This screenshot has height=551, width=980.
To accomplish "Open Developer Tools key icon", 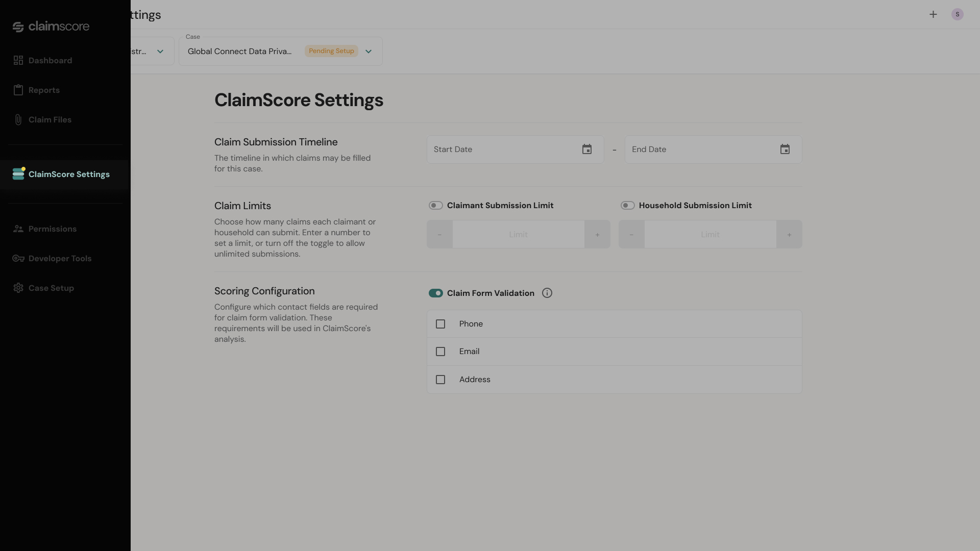I will [x=18, y=259].
